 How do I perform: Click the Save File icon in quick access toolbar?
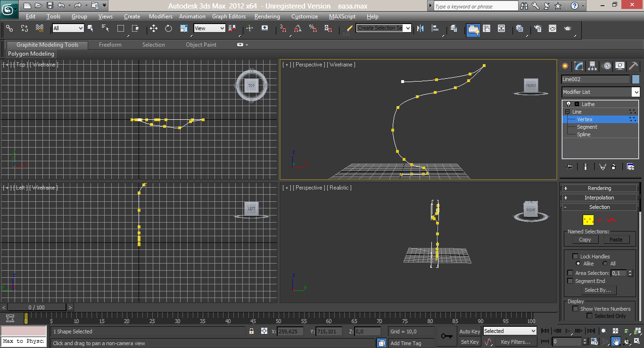click(x=50, y=6)
